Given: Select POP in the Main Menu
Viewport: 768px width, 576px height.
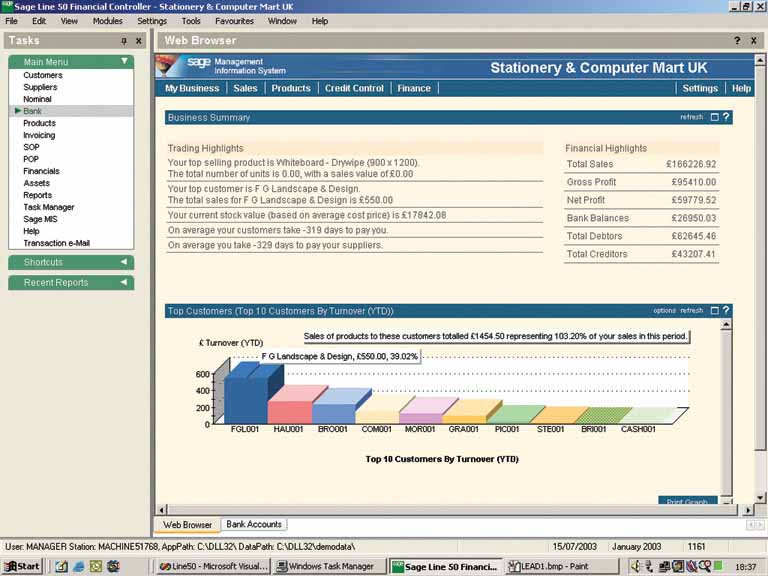Looking at the screenshot, I should click(x=31, y=159).
